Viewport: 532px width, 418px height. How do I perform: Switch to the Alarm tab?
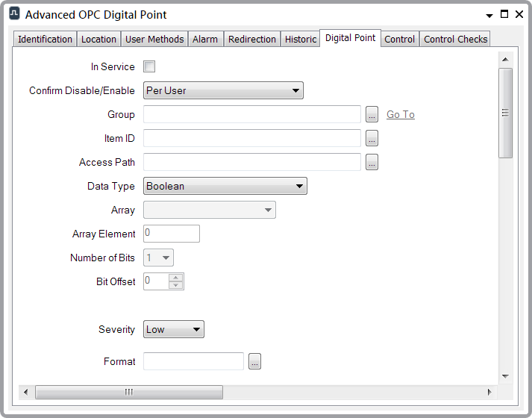204,40
